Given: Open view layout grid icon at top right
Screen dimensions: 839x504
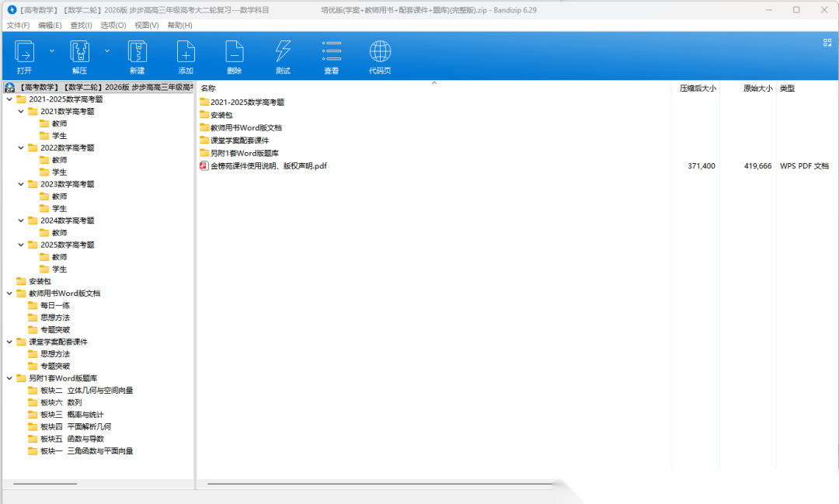Looking at the screenshot, I should pyautogui.click(x=827, y=43).
